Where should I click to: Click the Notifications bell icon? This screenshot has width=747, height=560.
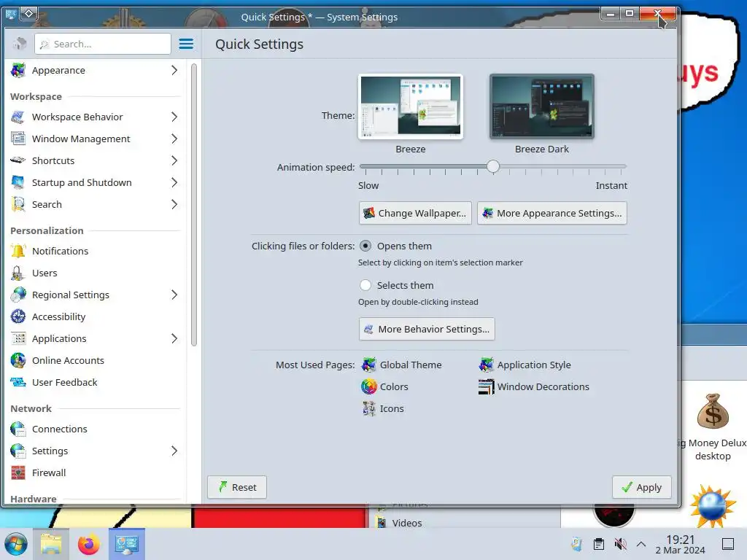tap(18, 251)
